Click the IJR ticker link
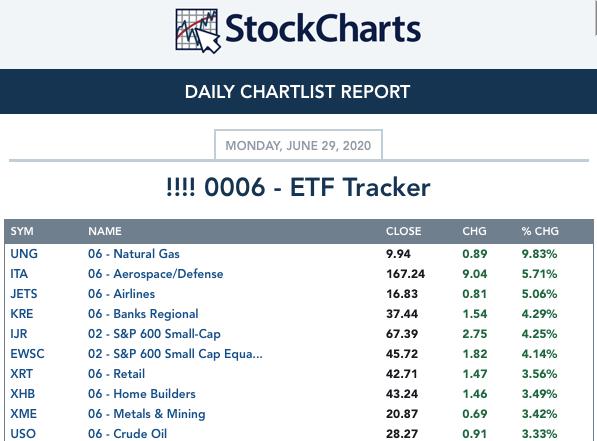The image size is (597, 441). 19,334
